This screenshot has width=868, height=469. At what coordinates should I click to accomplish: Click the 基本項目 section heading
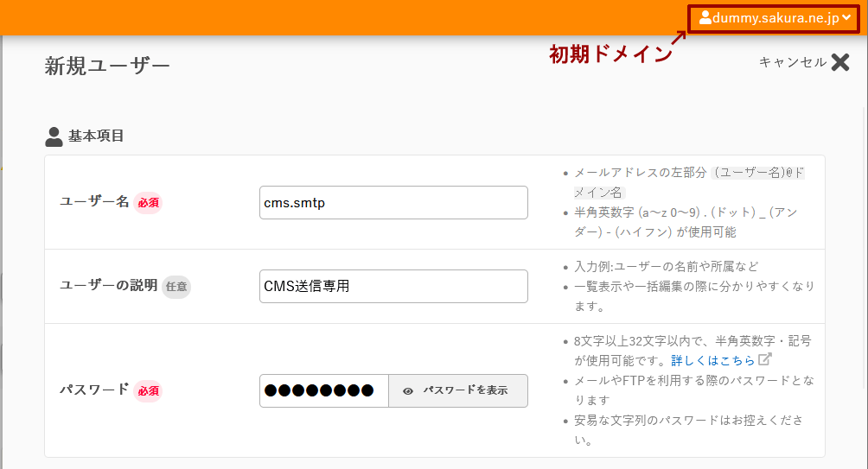tap(96, 136)
